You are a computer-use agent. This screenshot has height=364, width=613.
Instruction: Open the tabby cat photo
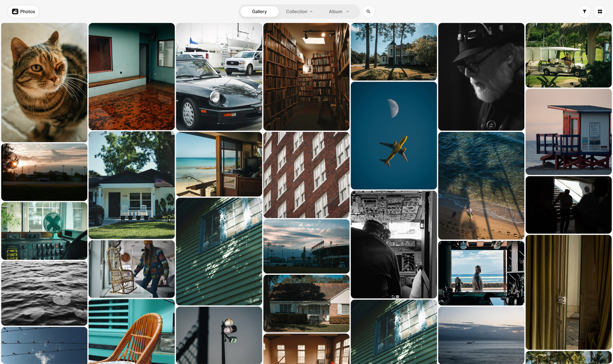(44, 82)
